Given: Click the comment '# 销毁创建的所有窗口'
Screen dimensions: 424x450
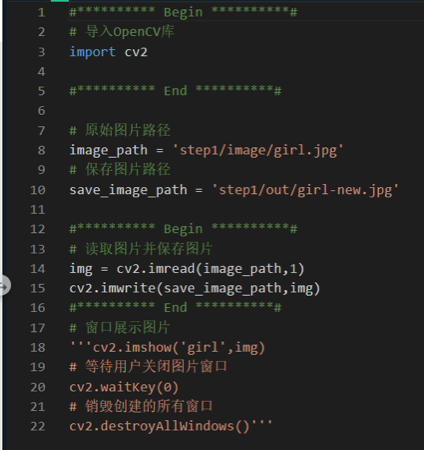Looking at the screenshot, I should [141, 406].
